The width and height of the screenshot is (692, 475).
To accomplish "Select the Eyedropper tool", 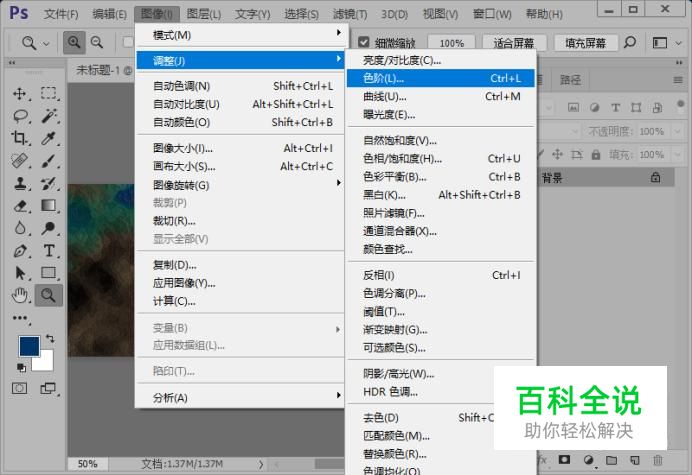I will coord(48,138).
